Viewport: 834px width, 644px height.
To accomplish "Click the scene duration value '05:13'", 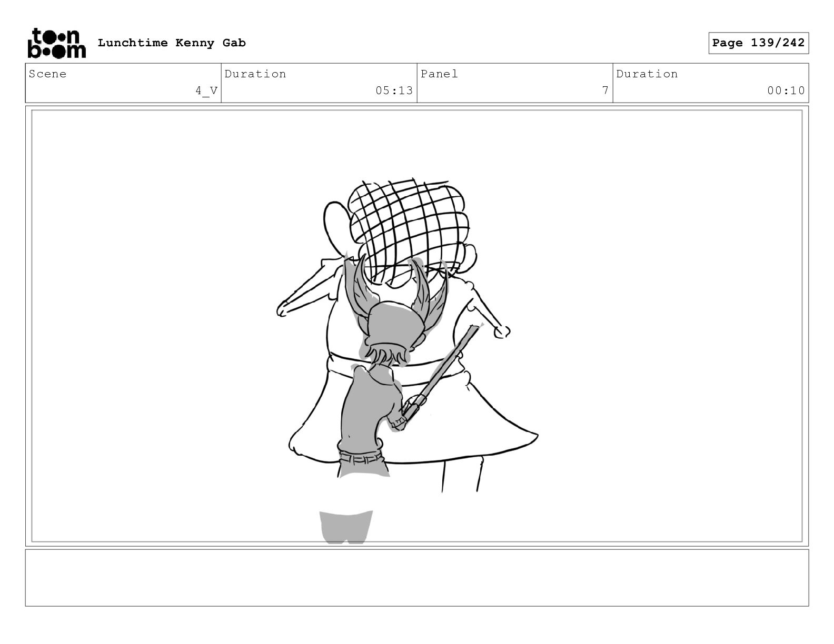I will pos(394,91).
